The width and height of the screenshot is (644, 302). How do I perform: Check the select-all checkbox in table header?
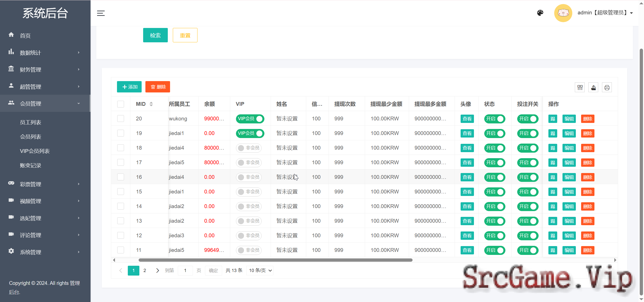point(121,104)
